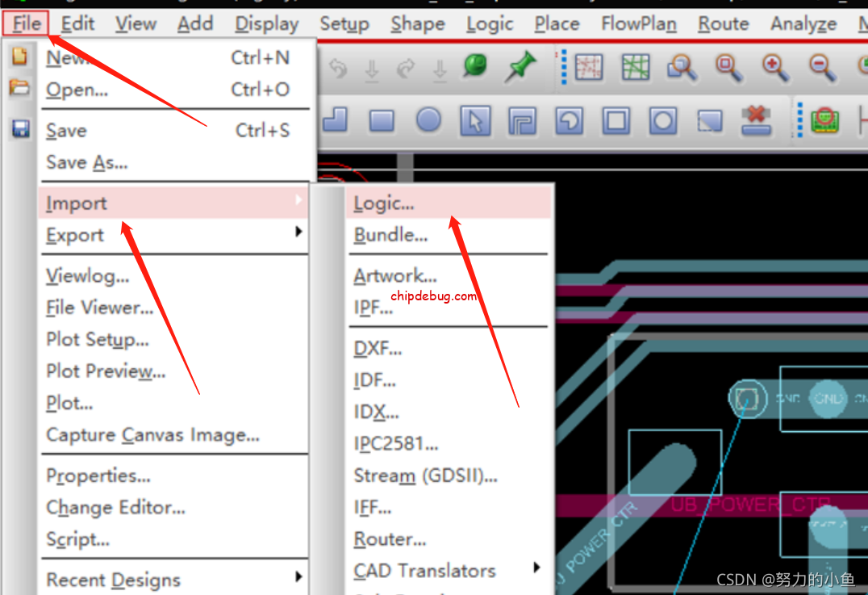Select DXF... import option
The height and width of the screenshot is (595, 868).
(378, 349)
